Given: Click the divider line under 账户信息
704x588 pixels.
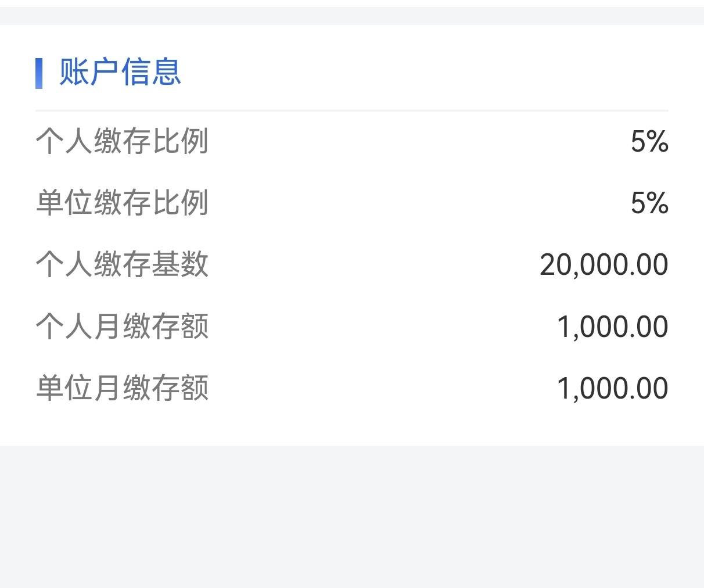Looking at the screenshot, I should click(352, 110).
